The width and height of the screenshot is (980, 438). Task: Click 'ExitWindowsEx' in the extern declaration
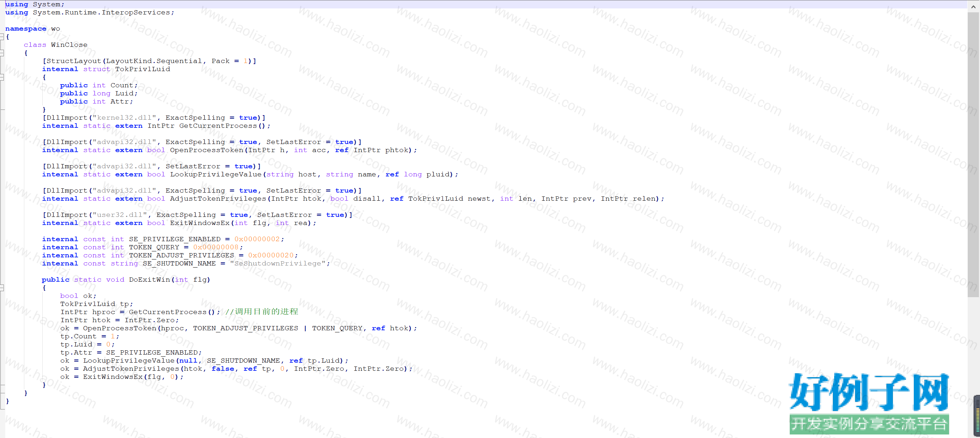pyautogui.click(x=200, y=223)
